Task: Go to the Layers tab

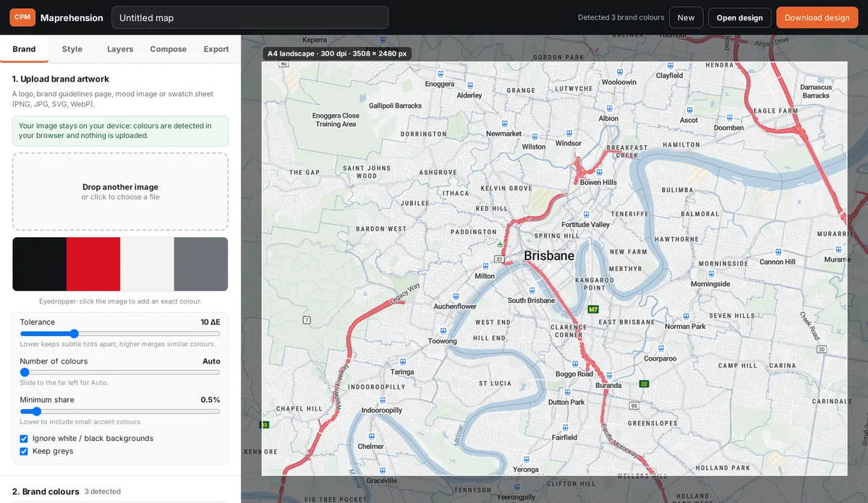Action: [120, 49]
